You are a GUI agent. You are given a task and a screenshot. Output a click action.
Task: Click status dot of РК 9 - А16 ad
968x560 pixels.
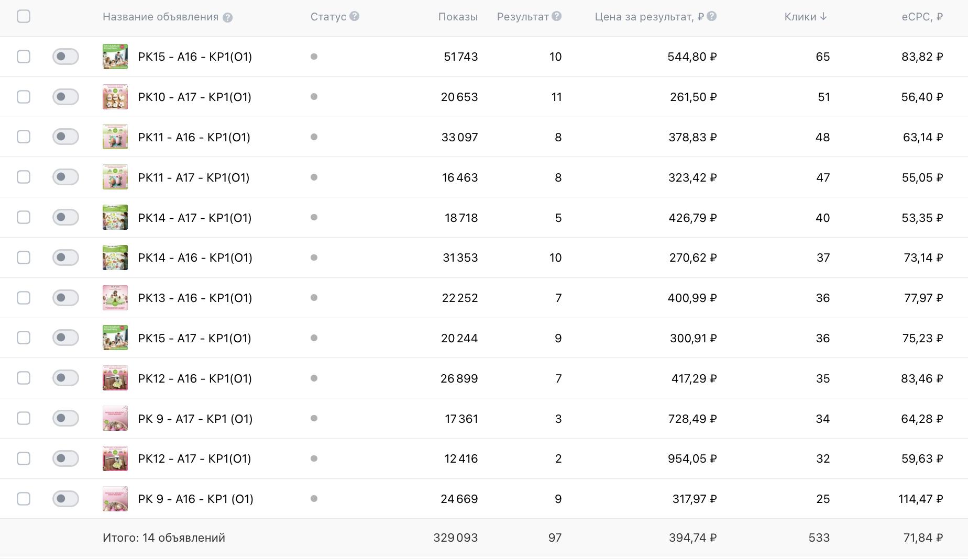(314, 499)
